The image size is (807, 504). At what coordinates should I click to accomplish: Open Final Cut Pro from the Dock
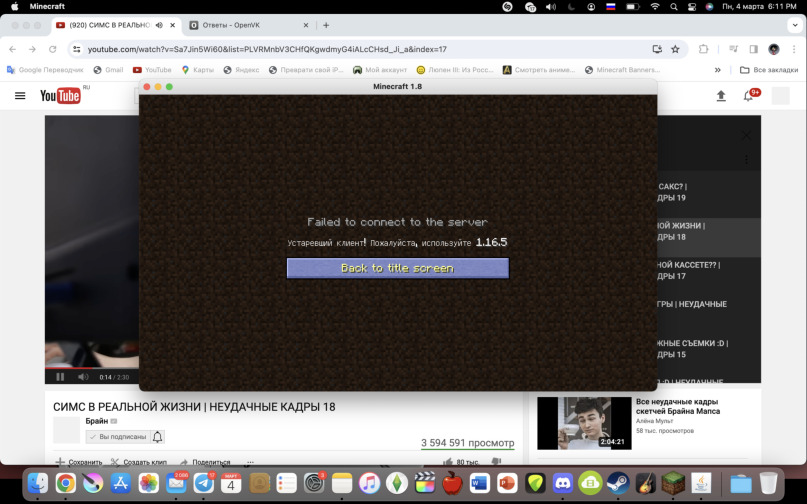click(425, 483)
